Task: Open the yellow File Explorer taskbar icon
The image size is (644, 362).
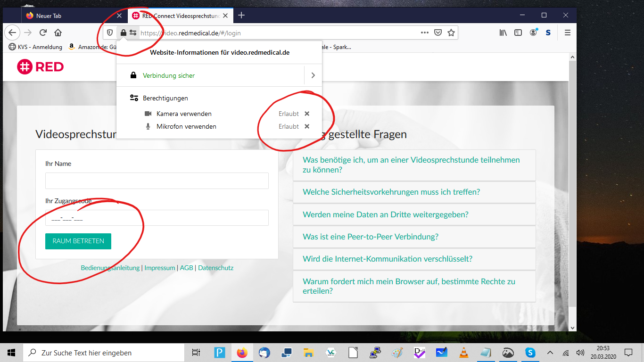Action: 308,353
